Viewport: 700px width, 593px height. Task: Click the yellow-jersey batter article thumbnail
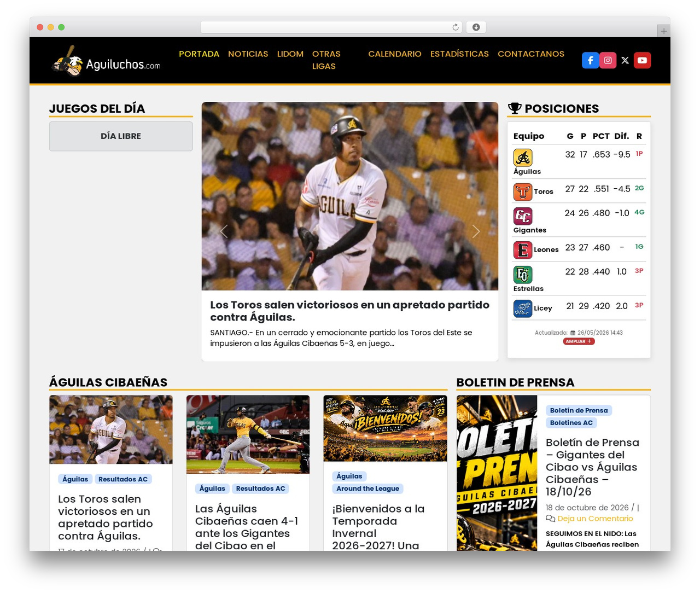click(248, 434)
